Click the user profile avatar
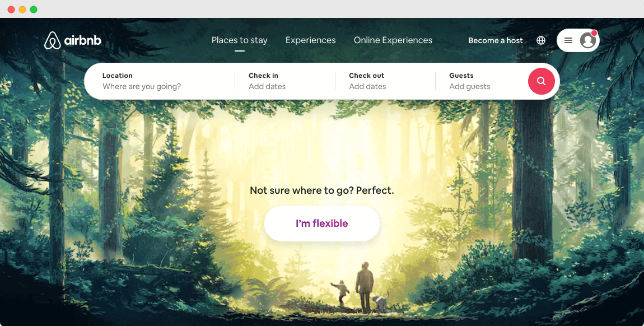Image resolution: width=644 pixels, height=326 pixels. (588, 40)
